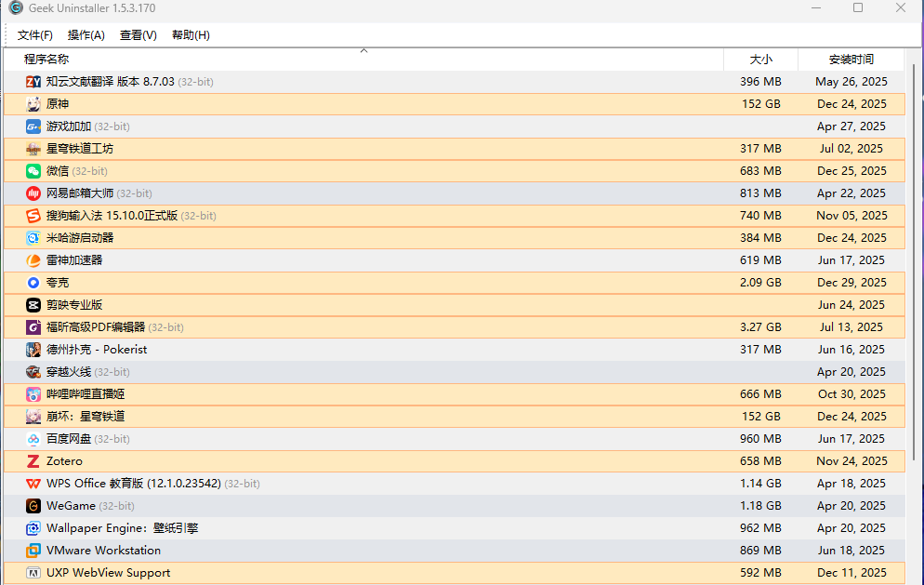Click the 3.27 GB size cell
924x585 pixels.
(x=760, y=327)
